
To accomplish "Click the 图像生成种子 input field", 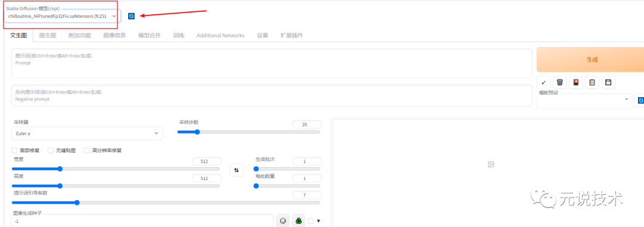I will (x=143, y=221).
